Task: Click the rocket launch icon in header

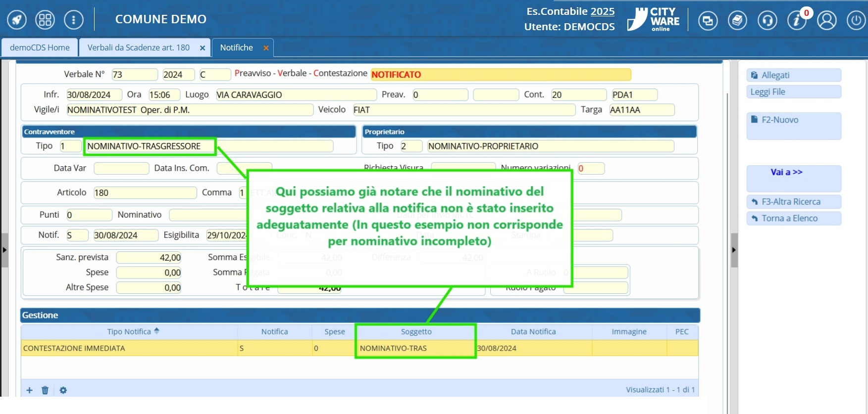Action: [x=17, y=20]
